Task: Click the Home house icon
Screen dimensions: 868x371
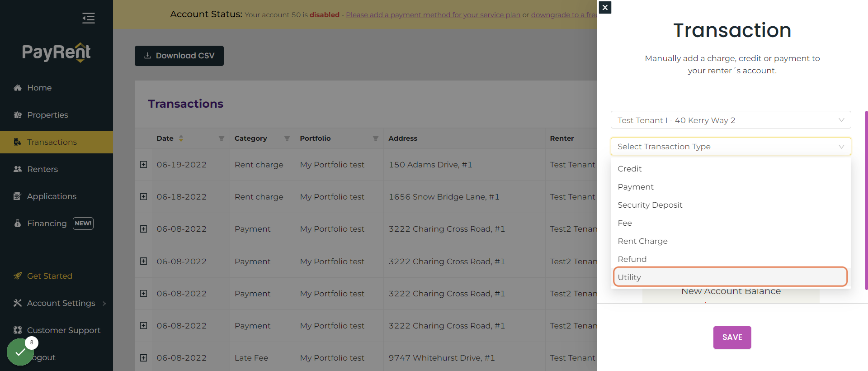Action: pos(18,88)
